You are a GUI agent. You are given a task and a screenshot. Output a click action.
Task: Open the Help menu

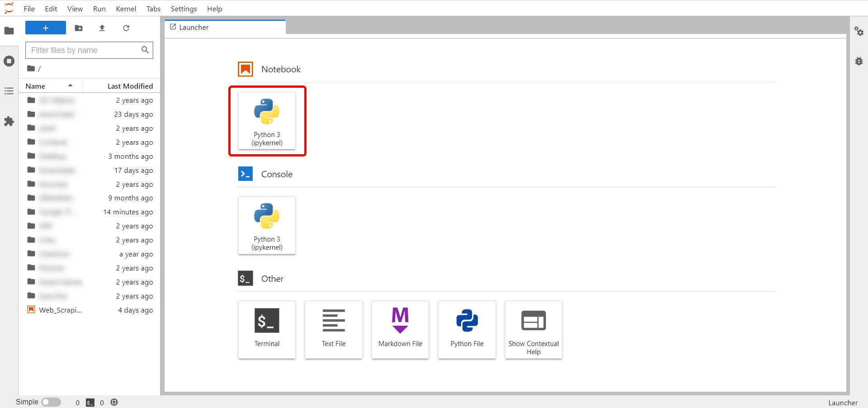click(x=215, y=9)
